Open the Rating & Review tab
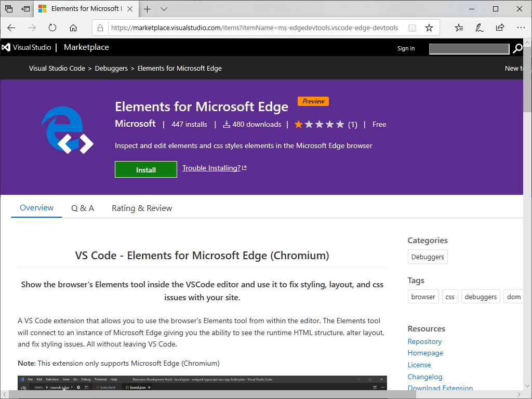The height and width of the screenshot is (399, 532). point(141,208)
